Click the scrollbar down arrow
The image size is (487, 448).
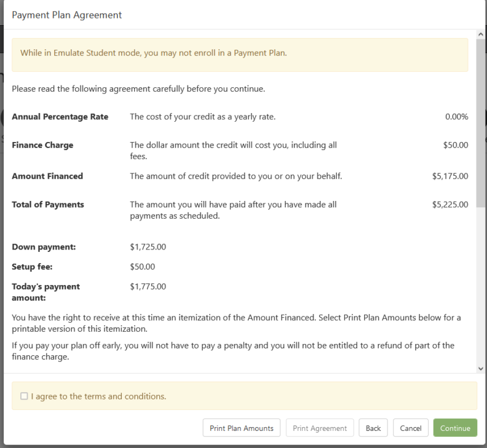pyautogui.click(x=481, y=368)
